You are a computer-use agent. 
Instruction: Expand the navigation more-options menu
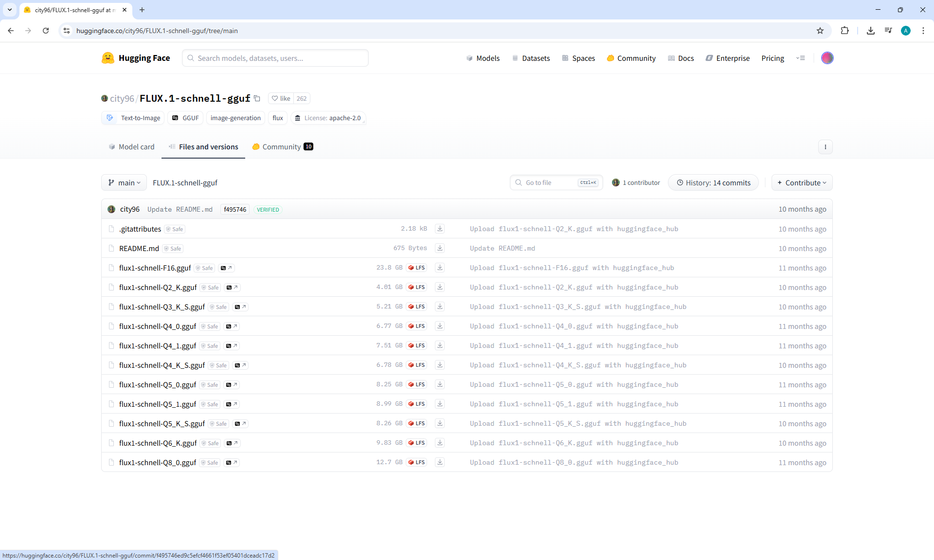click(x=800, y=58)
